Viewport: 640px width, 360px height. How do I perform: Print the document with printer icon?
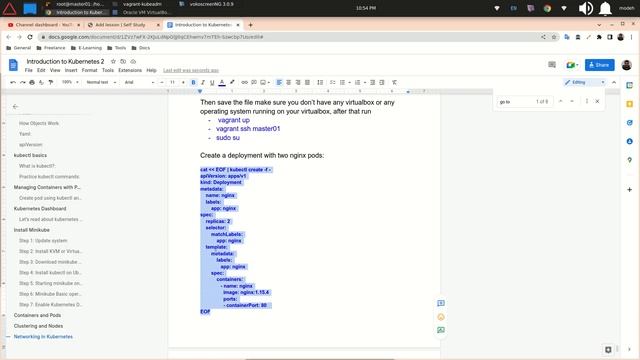pyautogui.click(x=32, y=82)
